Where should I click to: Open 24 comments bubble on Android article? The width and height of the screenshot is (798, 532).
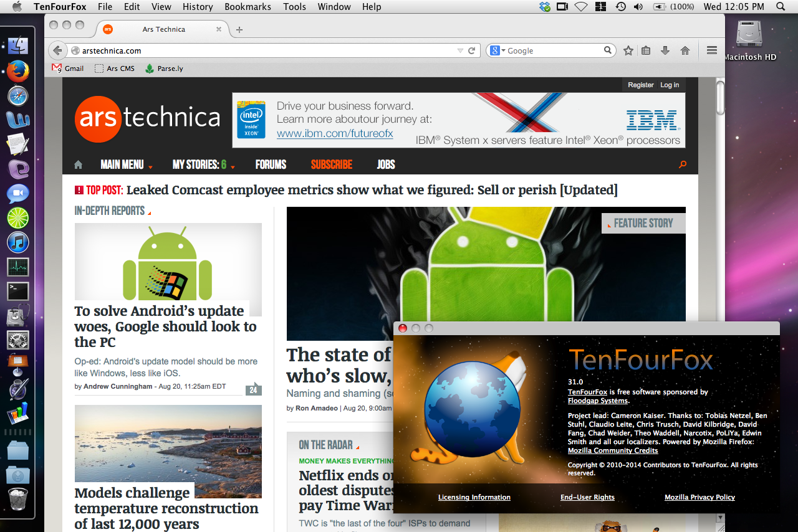coord(253,390)
